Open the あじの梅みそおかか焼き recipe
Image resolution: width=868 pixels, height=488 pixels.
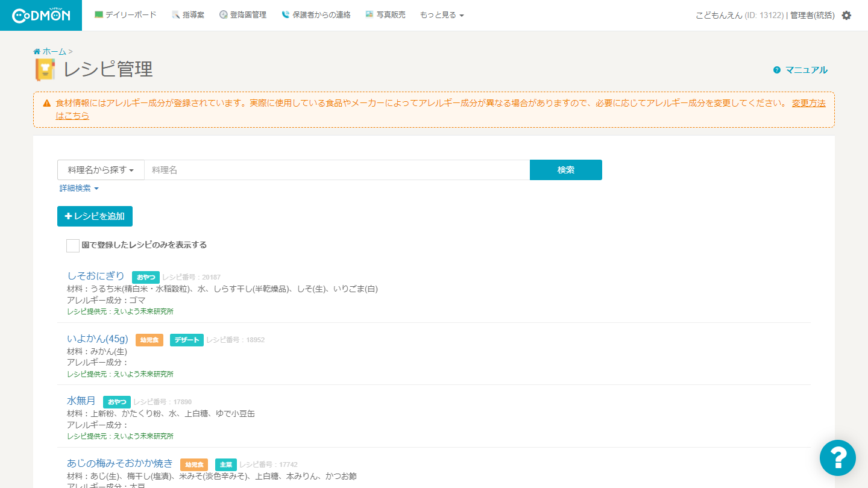120,463
